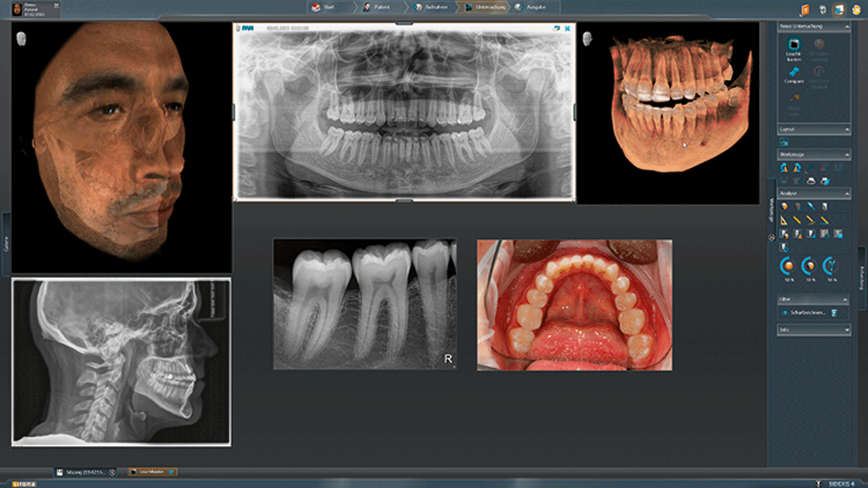868x488 pixels.
Task: Select the intraoral photo of upper teeth
Action: [x=574, y=305]
